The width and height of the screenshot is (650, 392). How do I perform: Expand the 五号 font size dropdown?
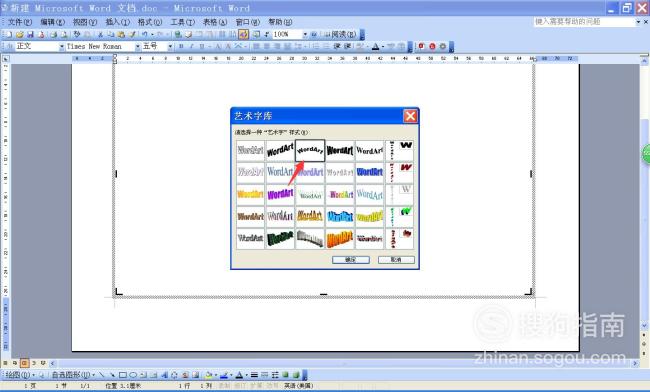coord(170,47)
